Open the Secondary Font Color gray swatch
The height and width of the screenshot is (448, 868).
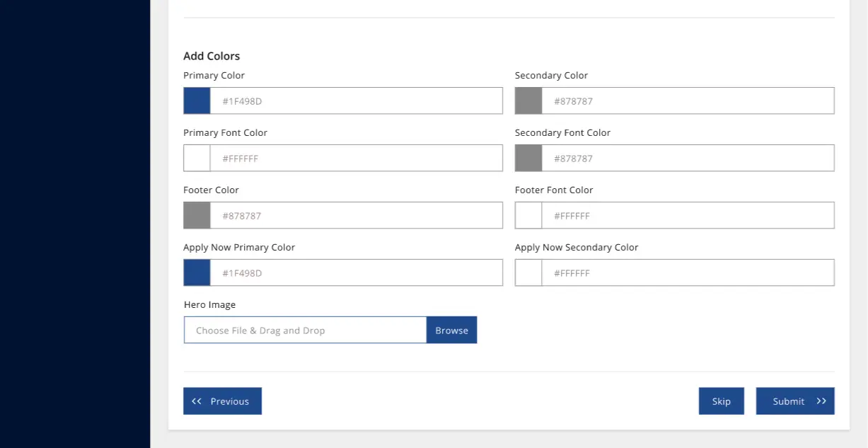[x=528, y=158]
